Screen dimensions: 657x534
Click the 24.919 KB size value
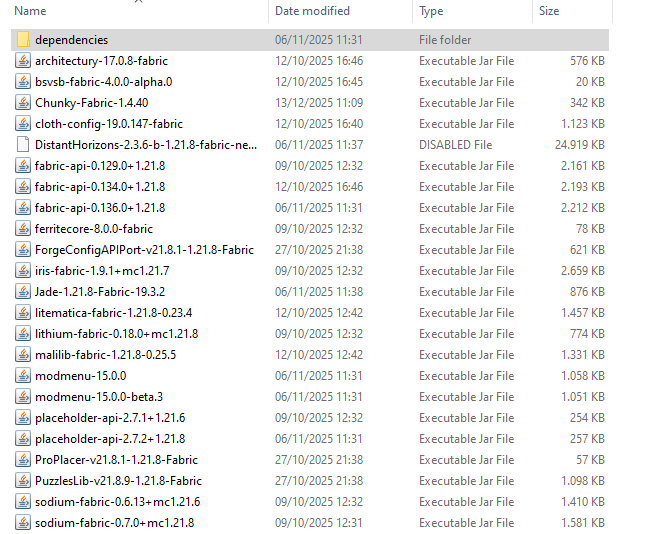(580, 145)
